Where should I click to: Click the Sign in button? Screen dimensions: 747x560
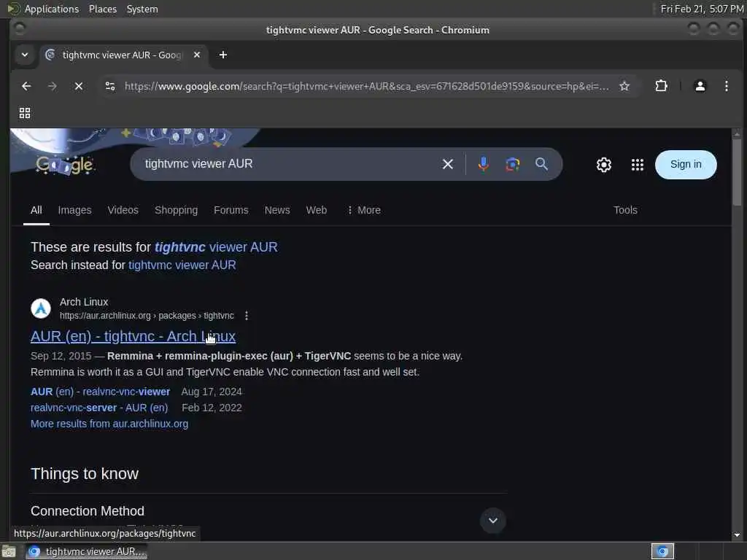(x=686, y=165)
